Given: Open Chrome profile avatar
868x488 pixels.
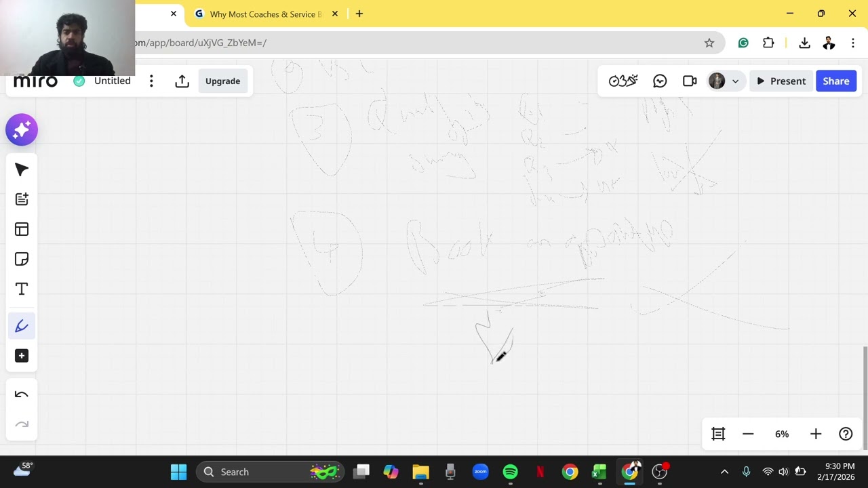Looking at the screenshot, I should (x=829, y=43).
